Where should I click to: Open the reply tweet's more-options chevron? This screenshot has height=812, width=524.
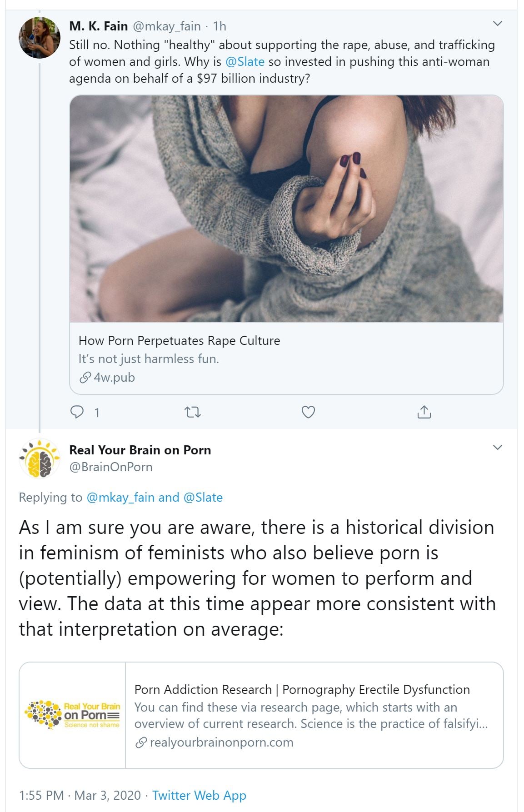tap(498, 448)
